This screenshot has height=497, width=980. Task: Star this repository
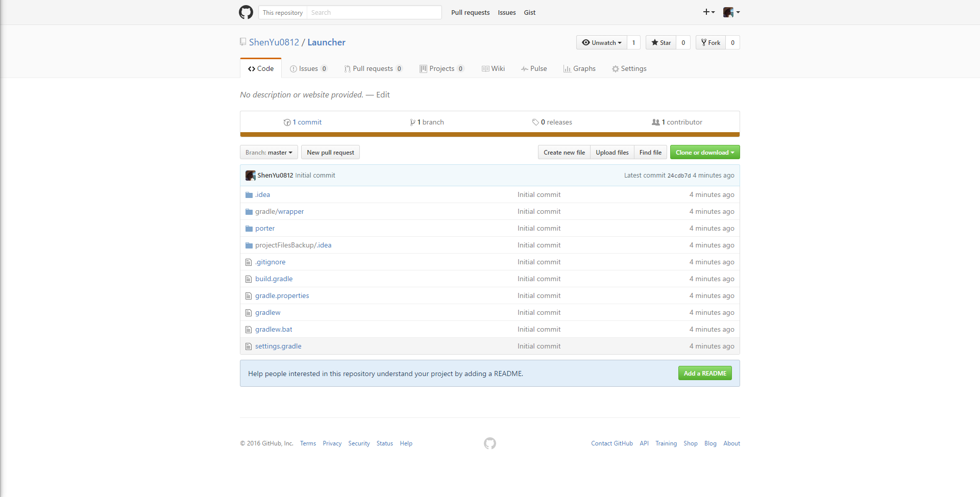[x=661, y=42]
